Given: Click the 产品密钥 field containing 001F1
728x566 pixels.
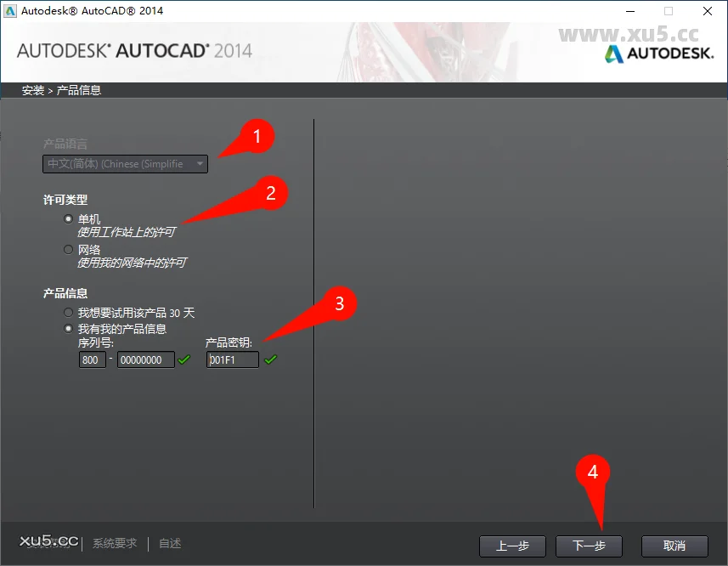Looking at the screenshot, I should coord(232,359).
